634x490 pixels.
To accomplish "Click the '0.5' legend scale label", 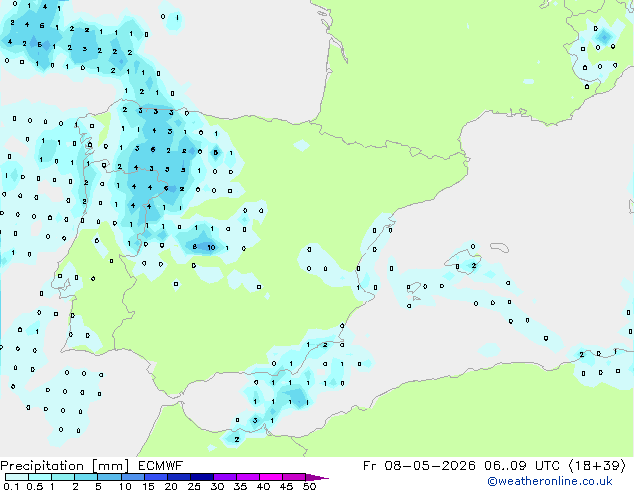I will [35, 486].
